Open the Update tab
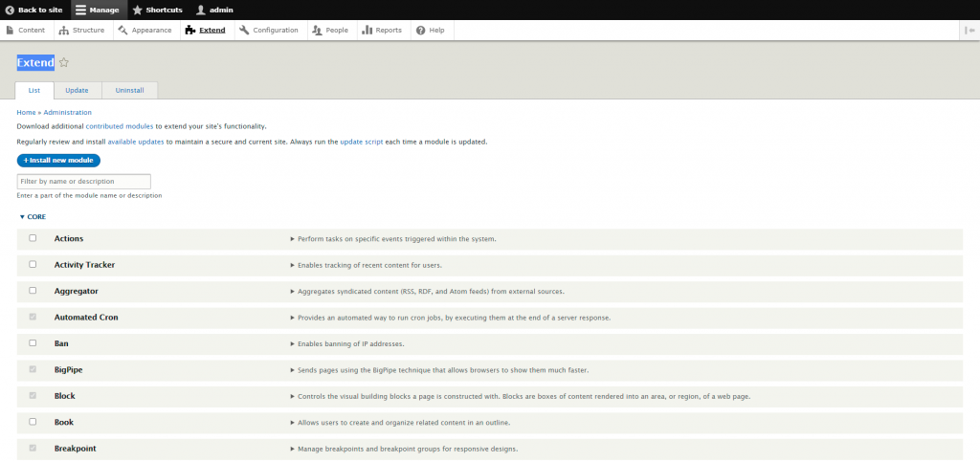This screenshot has width=980, height=462. pos(77,90)
